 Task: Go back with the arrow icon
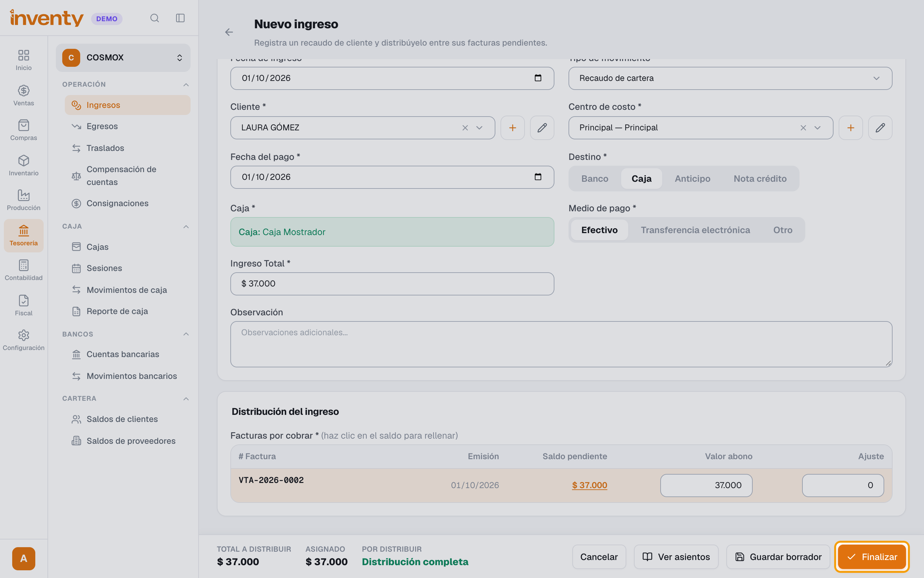pyautogui.click(x=229, y=32)
